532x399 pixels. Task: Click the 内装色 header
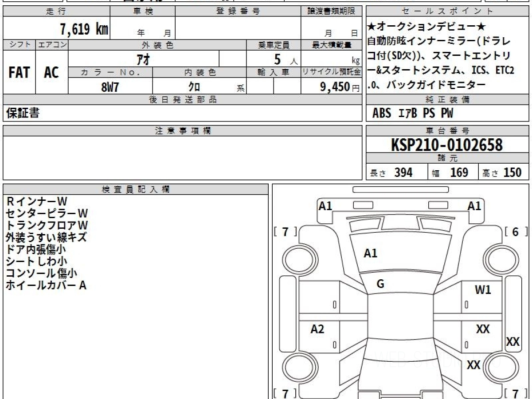coord(199,72)
